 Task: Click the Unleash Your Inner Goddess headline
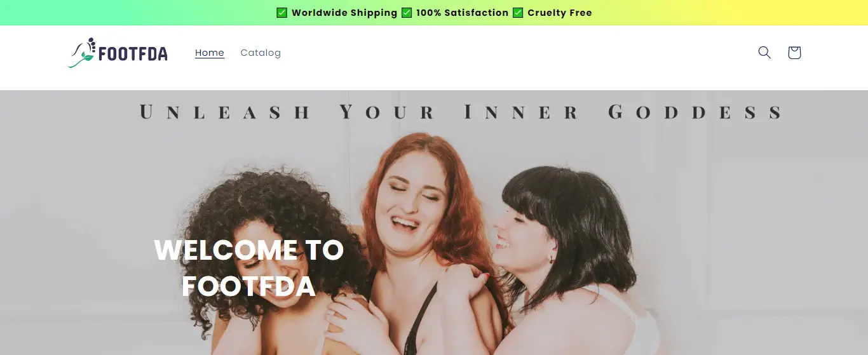(x=461, y=112)
